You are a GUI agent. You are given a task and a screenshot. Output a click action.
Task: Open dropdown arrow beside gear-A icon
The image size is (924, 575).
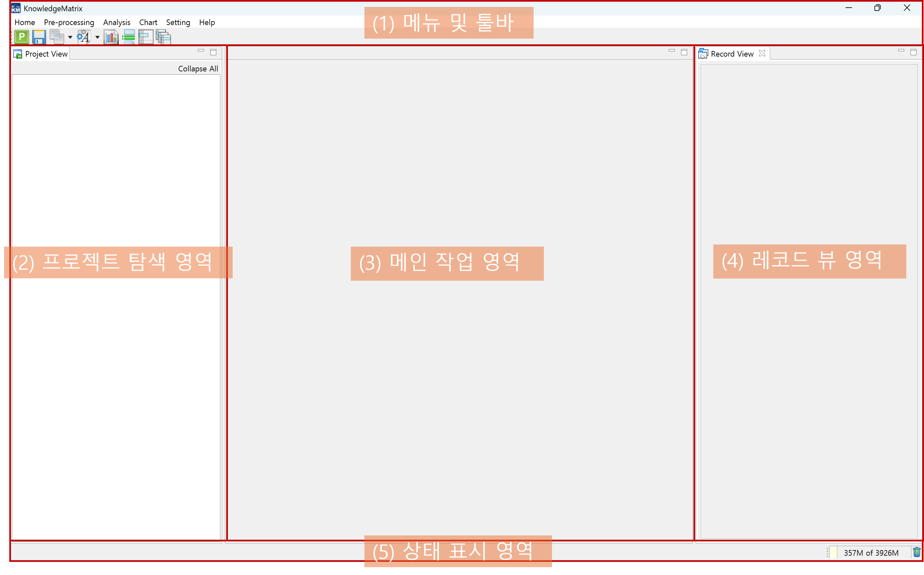tap(97, 37)
